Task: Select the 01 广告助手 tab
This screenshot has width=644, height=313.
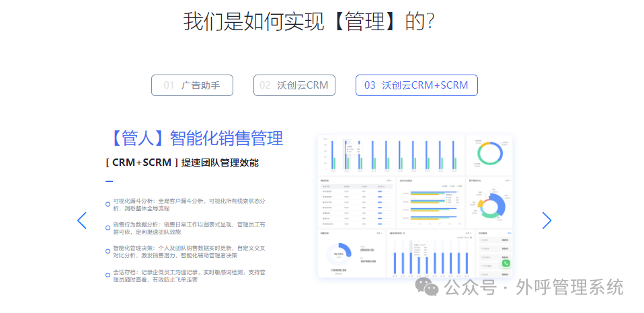Action: (x=192, y=85)
